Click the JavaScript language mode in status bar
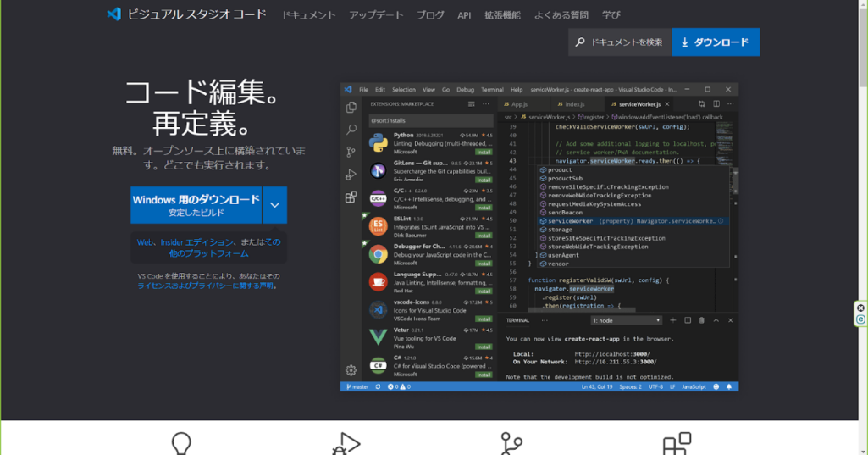Screen dimensions: 868x455 pos(694,387)
